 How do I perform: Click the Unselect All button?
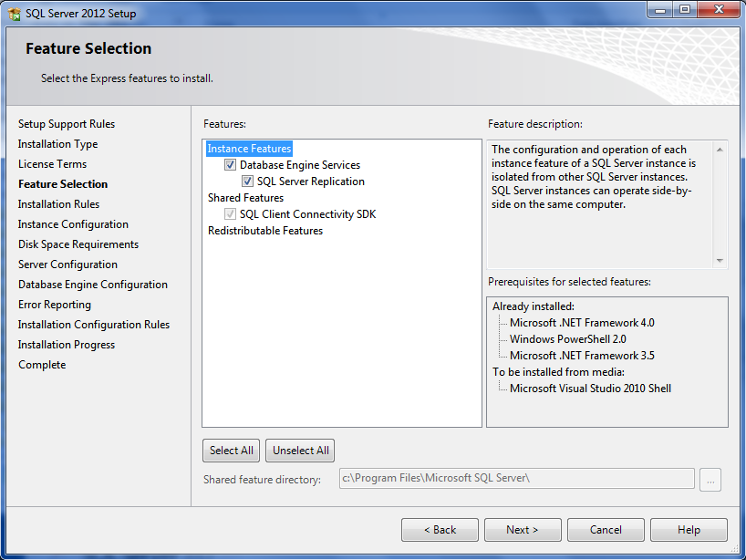point(300,451)
